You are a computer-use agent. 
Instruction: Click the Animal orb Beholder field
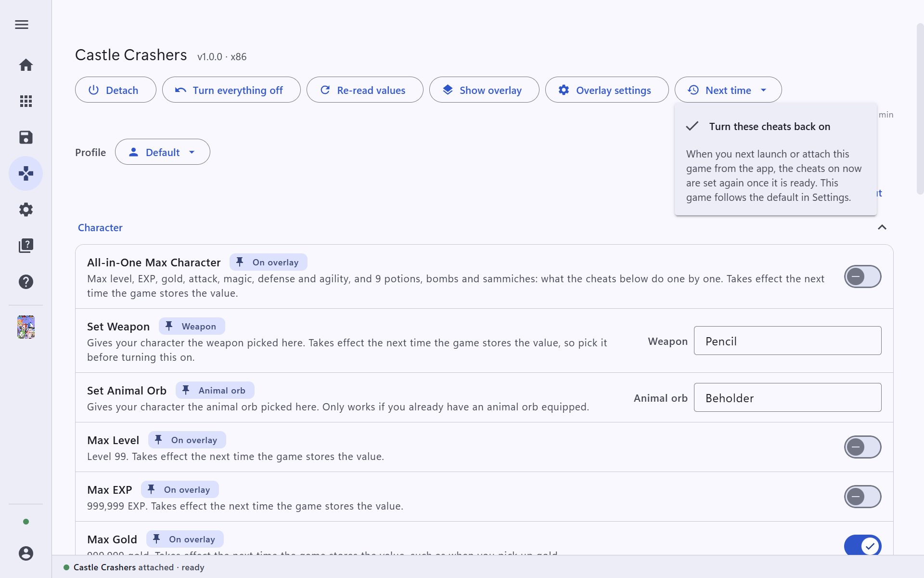point(787,398)
